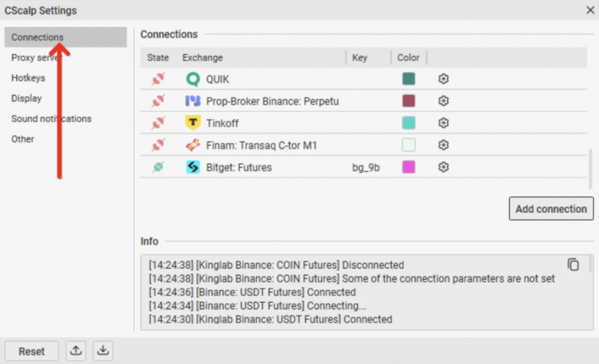Open the gear settings for QUIK connection
599x364 pixels.
point(443,79)
